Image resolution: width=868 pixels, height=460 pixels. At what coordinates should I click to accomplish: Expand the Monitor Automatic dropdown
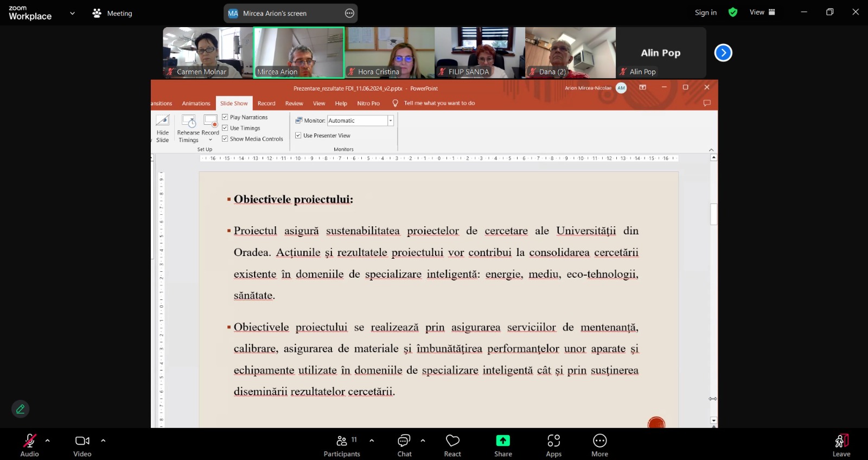(390, 121)
